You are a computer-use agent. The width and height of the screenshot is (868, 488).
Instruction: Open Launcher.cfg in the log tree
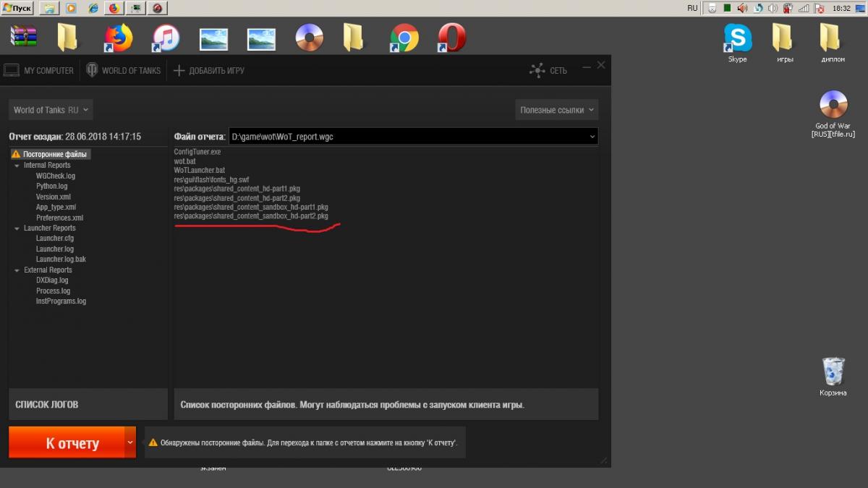pyautogui.click(x=55, y=238)
